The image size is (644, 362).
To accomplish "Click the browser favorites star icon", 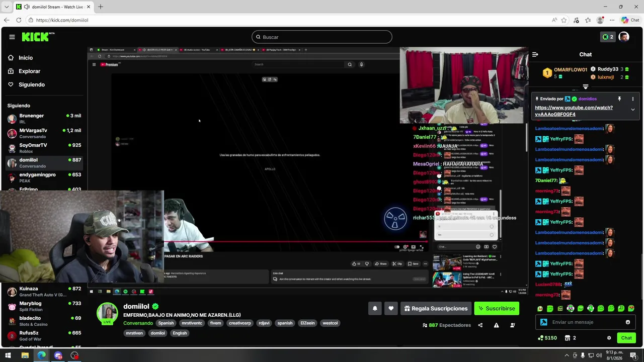I will tap(564, 20).
